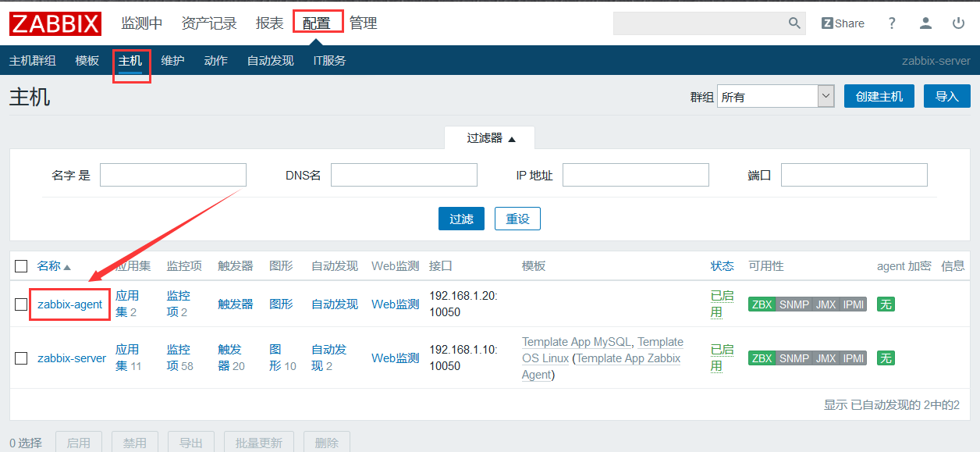Open the 资产记录 menu
980x452 pixels.
(x=209, y=23)
